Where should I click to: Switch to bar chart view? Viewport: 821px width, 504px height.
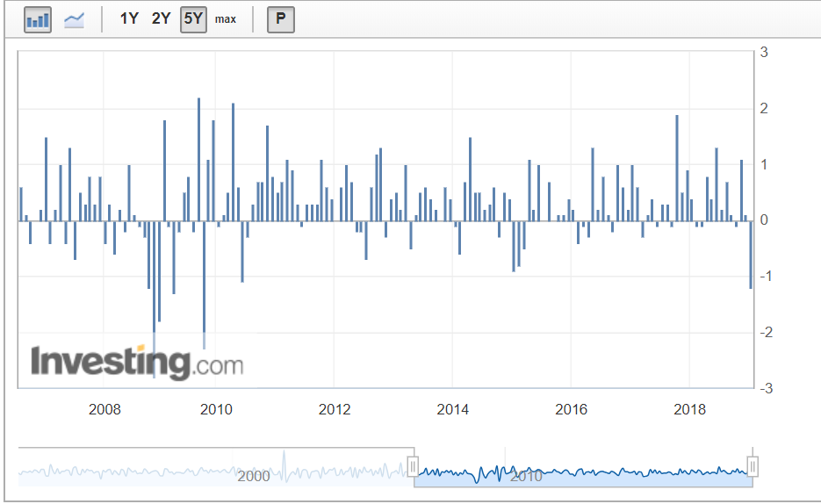[38, 20]
